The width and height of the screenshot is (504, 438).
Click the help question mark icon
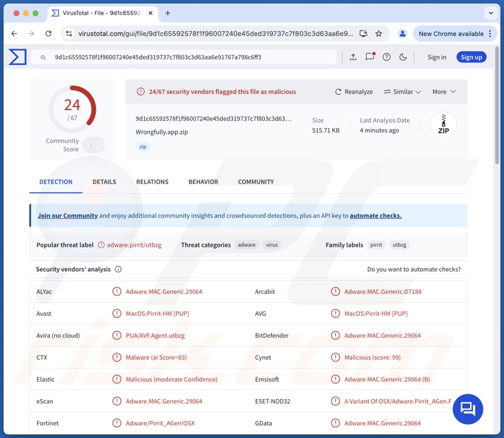[387, 57]
